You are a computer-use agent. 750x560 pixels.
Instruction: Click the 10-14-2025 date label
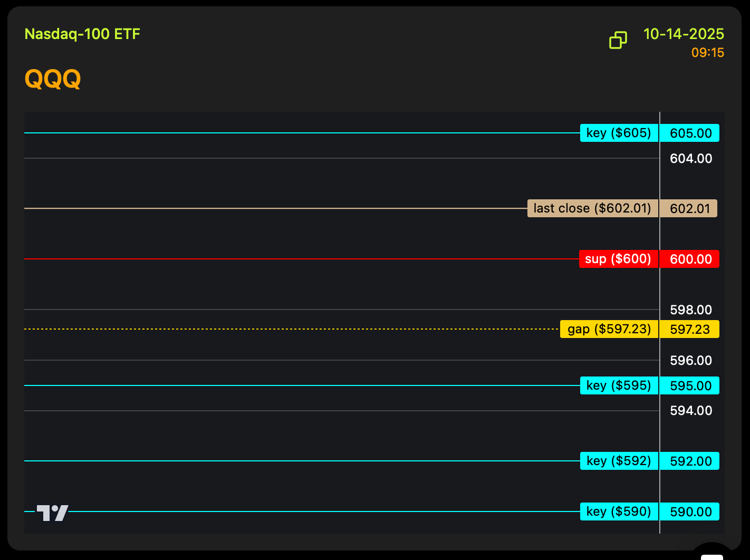coord(684,34)
